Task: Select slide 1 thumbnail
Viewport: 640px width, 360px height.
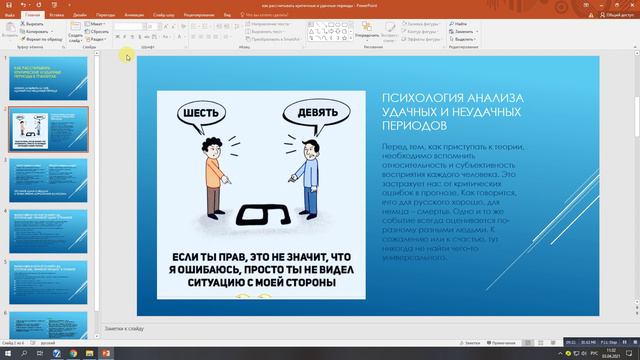Action: 48,78
